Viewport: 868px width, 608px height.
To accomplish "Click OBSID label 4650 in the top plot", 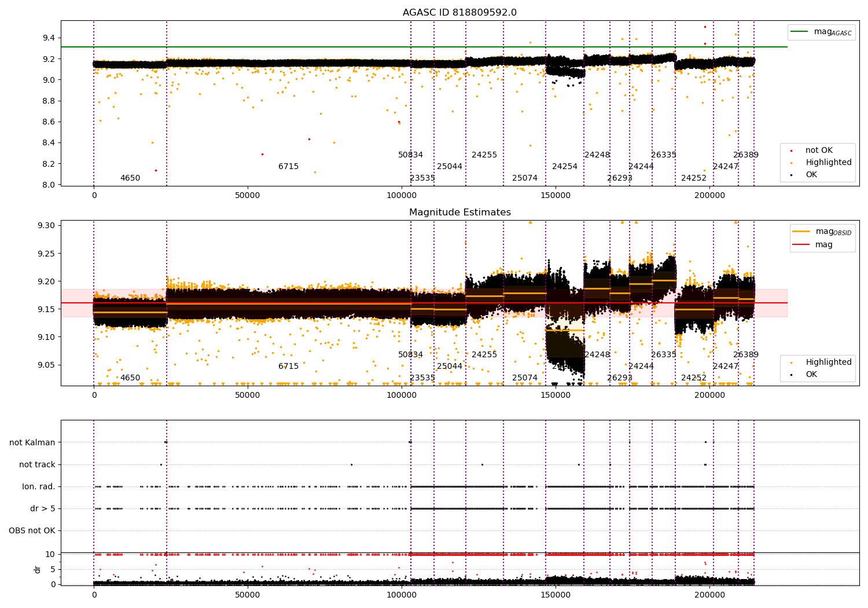I will (x=130, y=178).
